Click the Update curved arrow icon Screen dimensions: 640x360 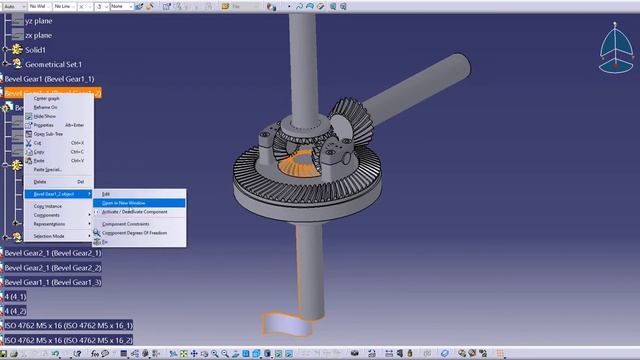point(372,353)
